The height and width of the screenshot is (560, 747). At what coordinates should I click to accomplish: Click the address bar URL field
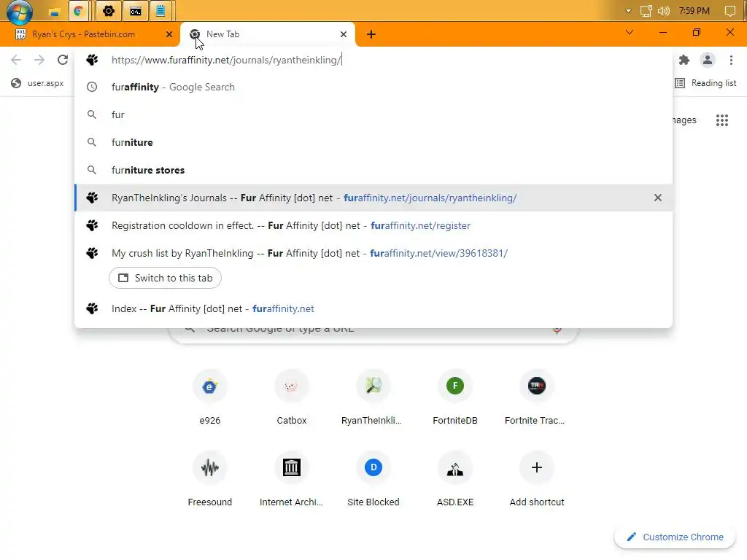(373, 60)
